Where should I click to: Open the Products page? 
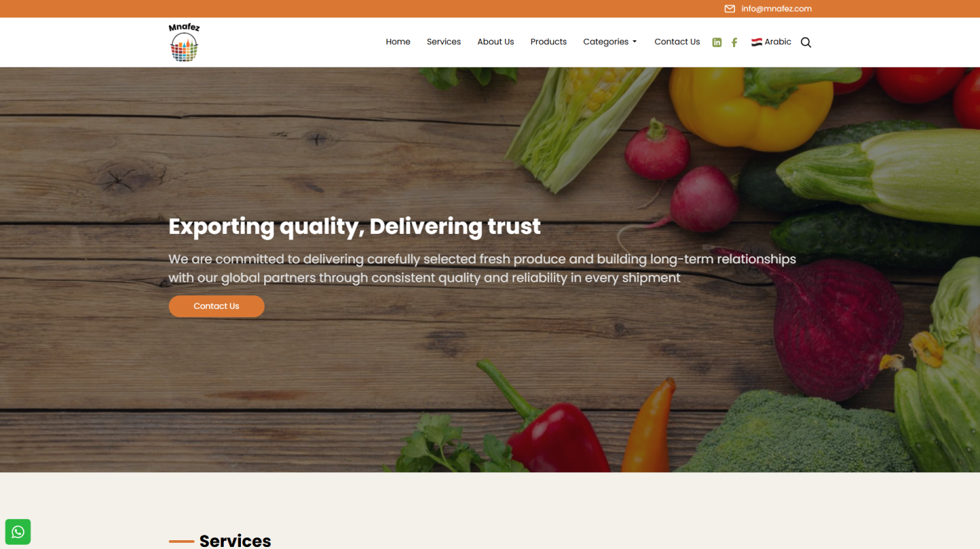coord(549,41)
